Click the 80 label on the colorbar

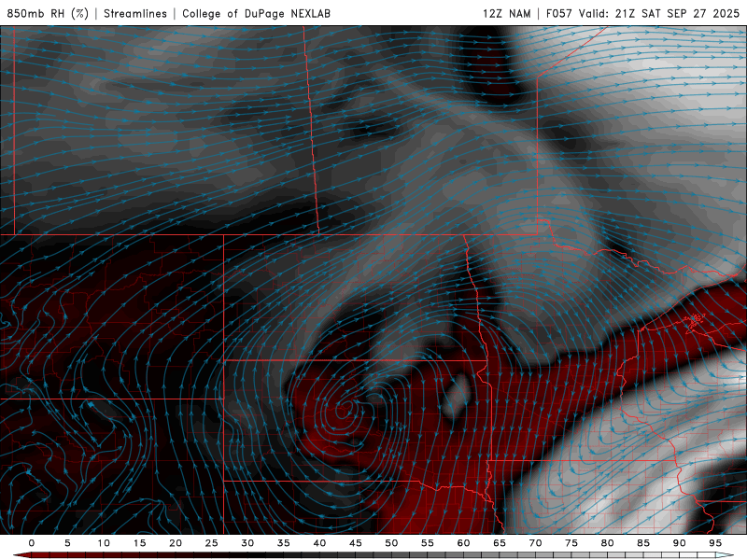607,543
